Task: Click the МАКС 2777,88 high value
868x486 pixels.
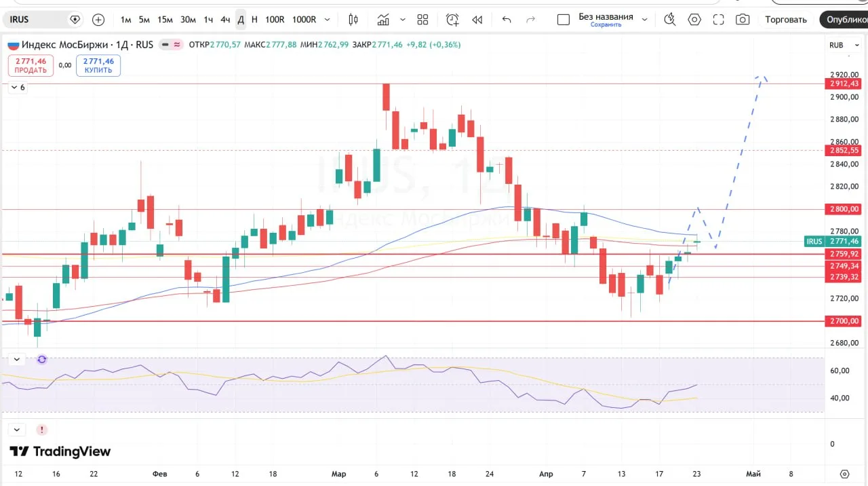Action: point(271,45)
